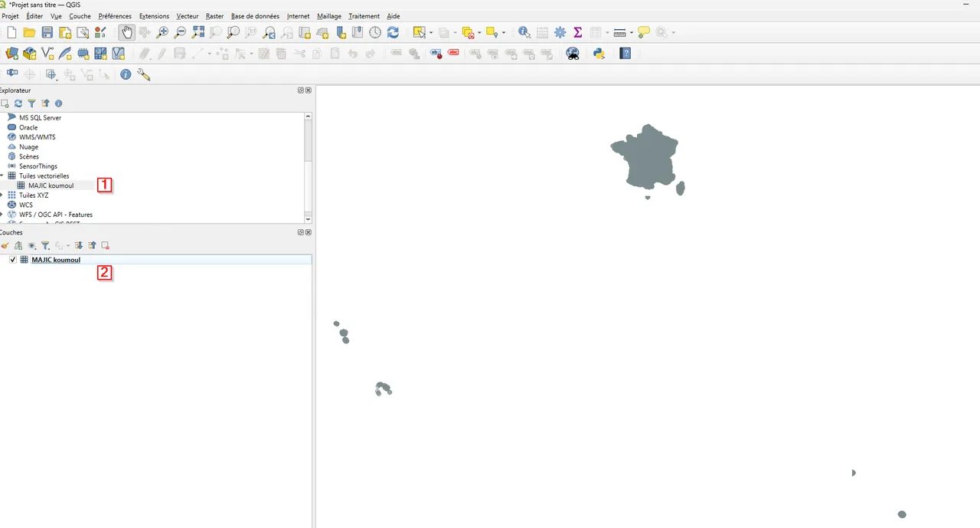The width and height of the screenshot is (980, 528).
Task: Select the Map Tips speech bubble icon
Action: click(644, 32)
